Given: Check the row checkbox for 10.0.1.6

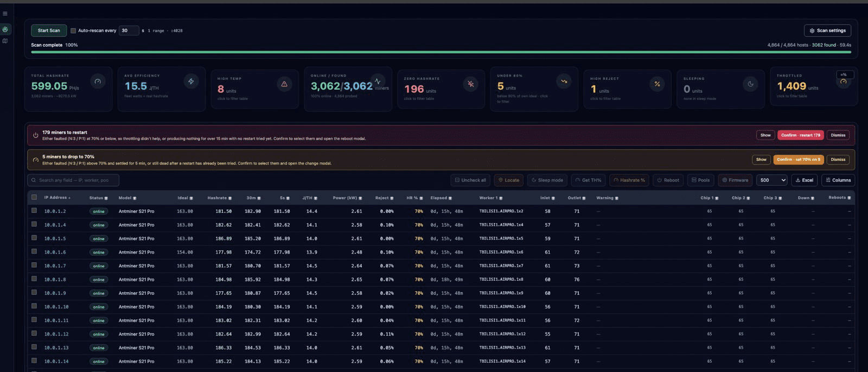Looking at the screenshot, I should tap(34, 251).
